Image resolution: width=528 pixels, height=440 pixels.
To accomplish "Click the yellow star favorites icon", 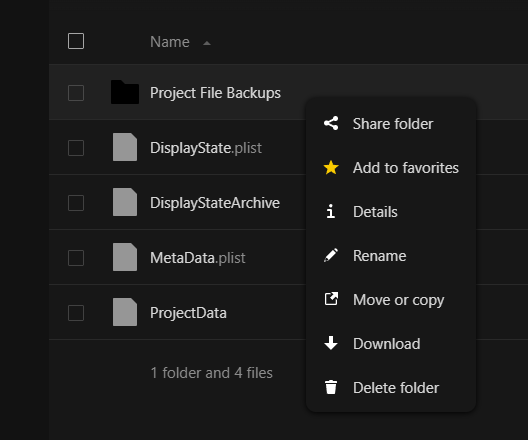I will [x=331, y=167].
